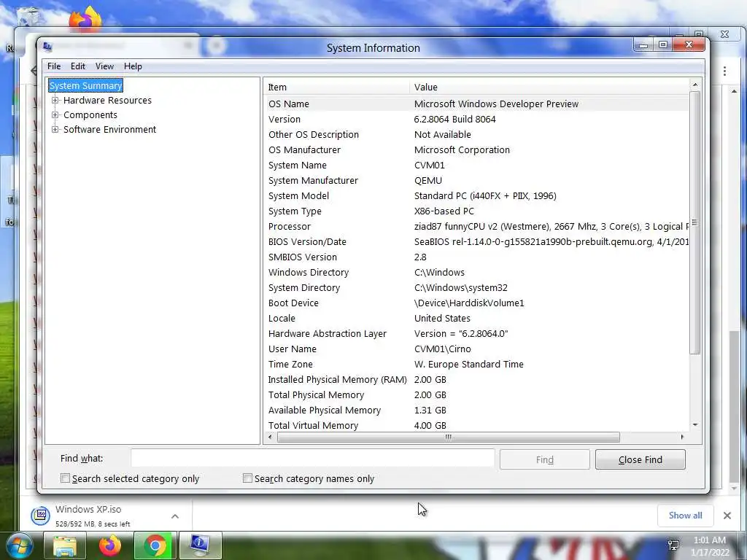Open the View menu
747x560 pixels.
[104, 66]
